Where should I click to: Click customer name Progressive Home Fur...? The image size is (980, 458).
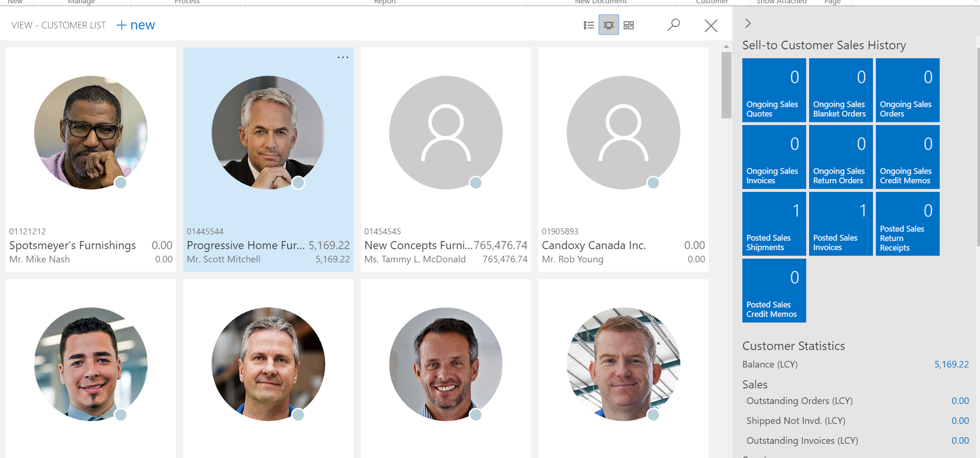[246, 245]
